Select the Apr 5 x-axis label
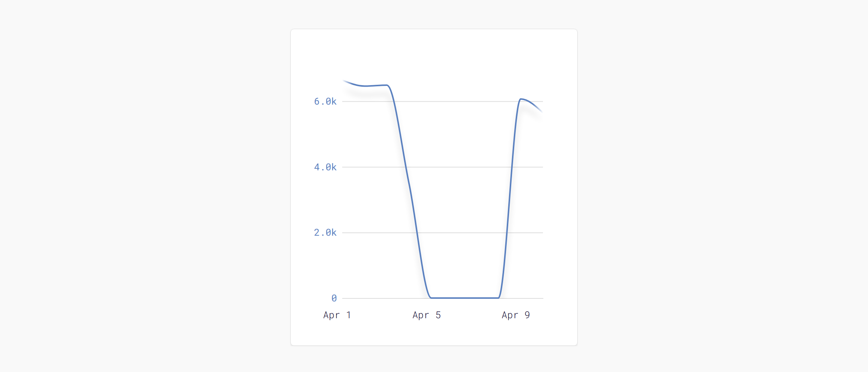 pos(427,315)
